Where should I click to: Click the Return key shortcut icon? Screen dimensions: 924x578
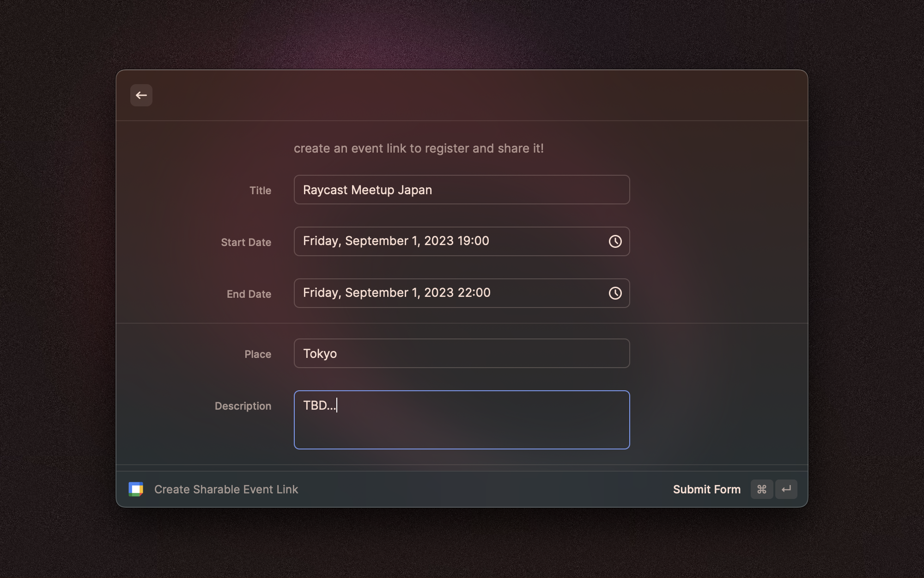pos(786,489)
